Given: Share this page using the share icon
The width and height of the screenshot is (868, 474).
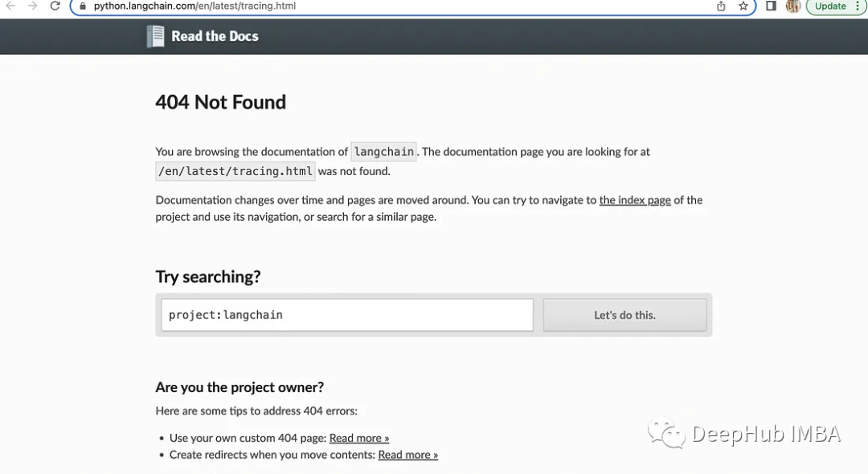Looking at the screenshot, I should 721,6.
